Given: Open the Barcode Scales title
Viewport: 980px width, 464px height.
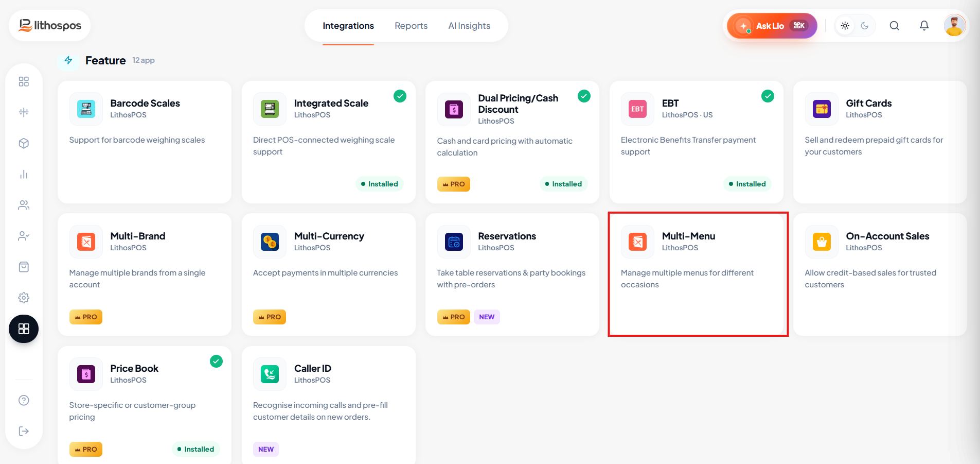Looking at the screenshot, I should 145,103.
